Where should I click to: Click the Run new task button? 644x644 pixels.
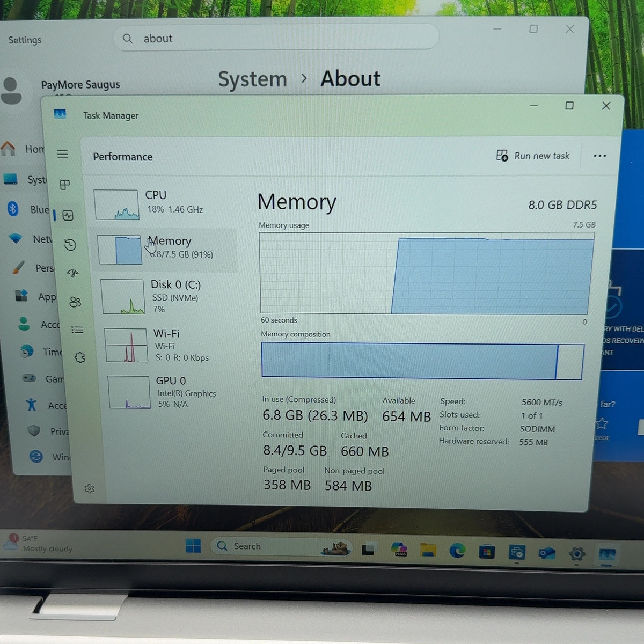tap(533, 156)
